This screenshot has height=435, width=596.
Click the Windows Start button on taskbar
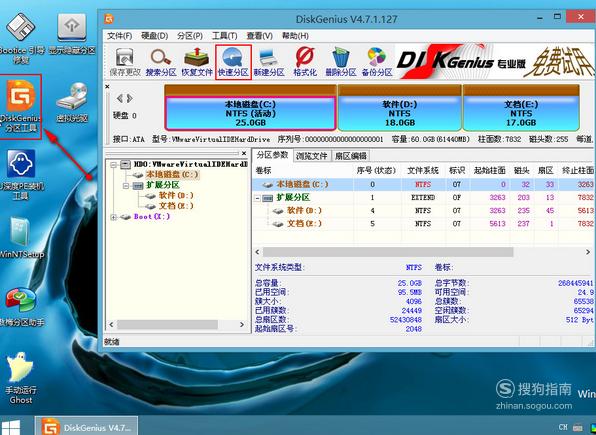click(x=11, y=426)
